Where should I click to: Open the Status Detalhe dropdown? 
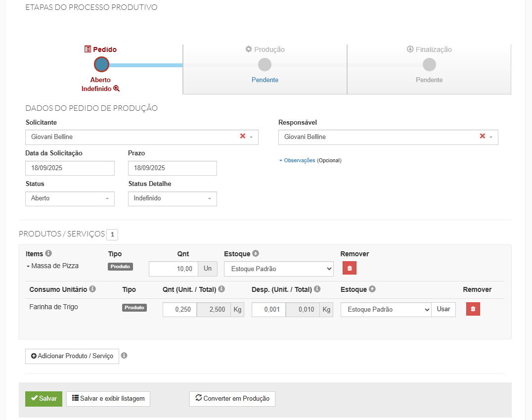click(x=172, y=198)
